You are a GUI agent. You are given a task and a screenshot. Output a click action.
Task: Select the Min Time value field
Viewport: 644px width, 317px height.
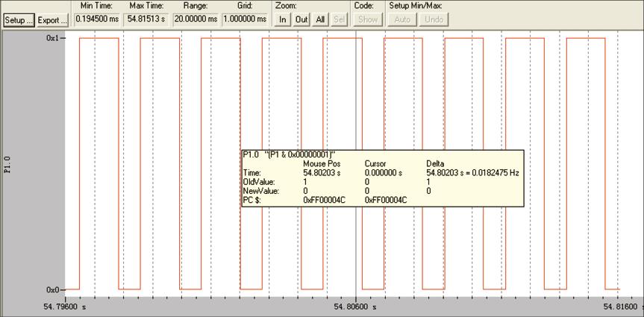pyautogui.click(x=96, y=19)
